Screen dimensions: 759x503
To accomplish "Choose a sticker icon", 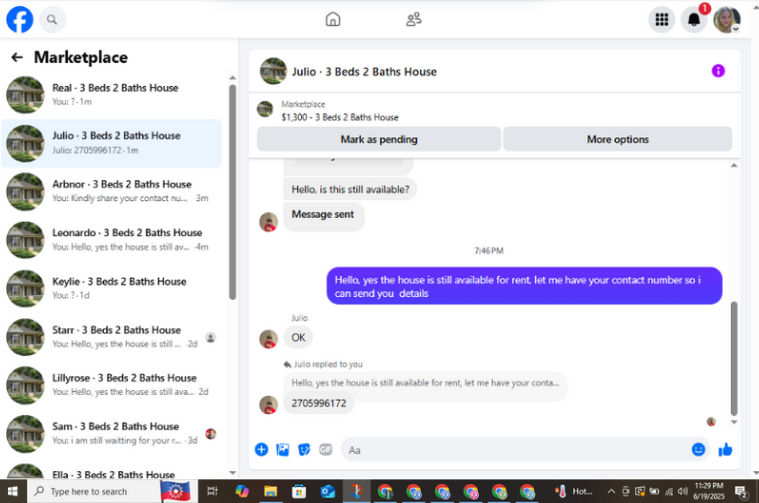I will coord(304,450).
